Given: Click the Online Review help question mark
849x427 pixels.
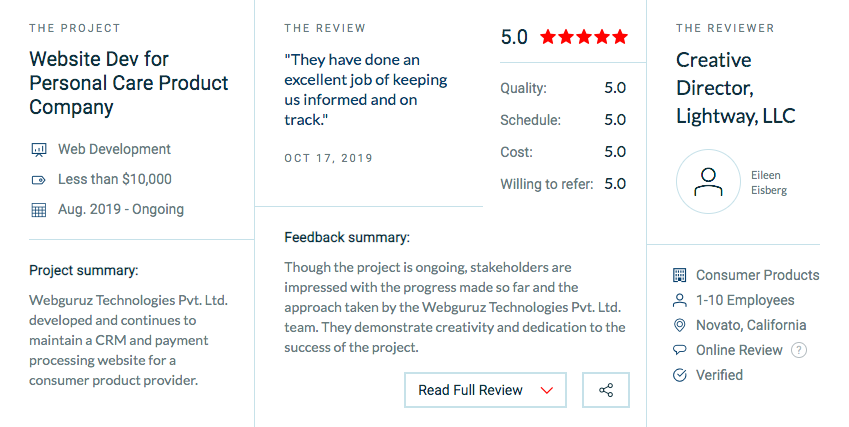Looking at the screenshot, I should 798,350.
